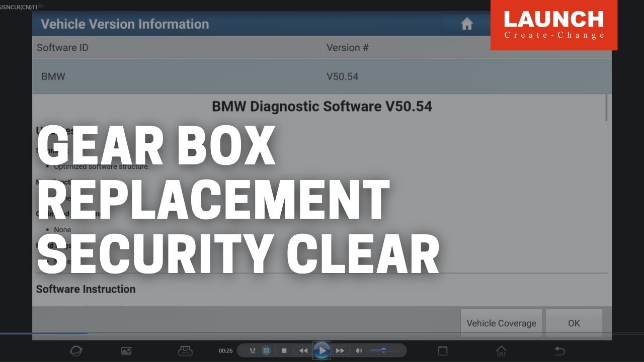
Task: Click the 00:26 elapsed time display
Action: click(226, 351)
